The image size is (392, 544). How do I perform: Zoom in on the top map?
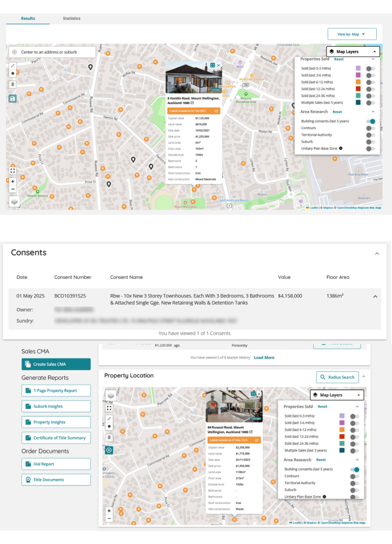click(12, 181)
